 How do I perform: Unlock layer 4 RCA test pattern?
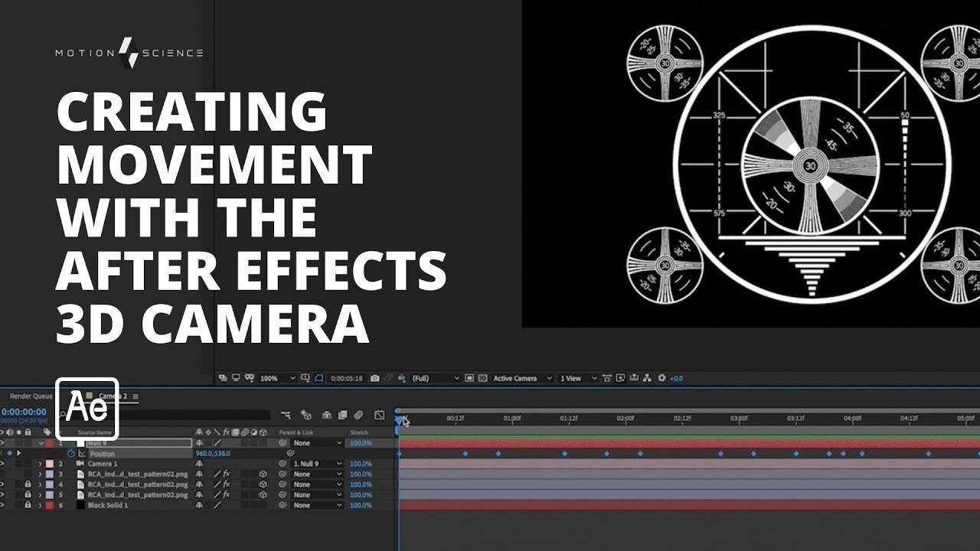(x=28, y=484)
